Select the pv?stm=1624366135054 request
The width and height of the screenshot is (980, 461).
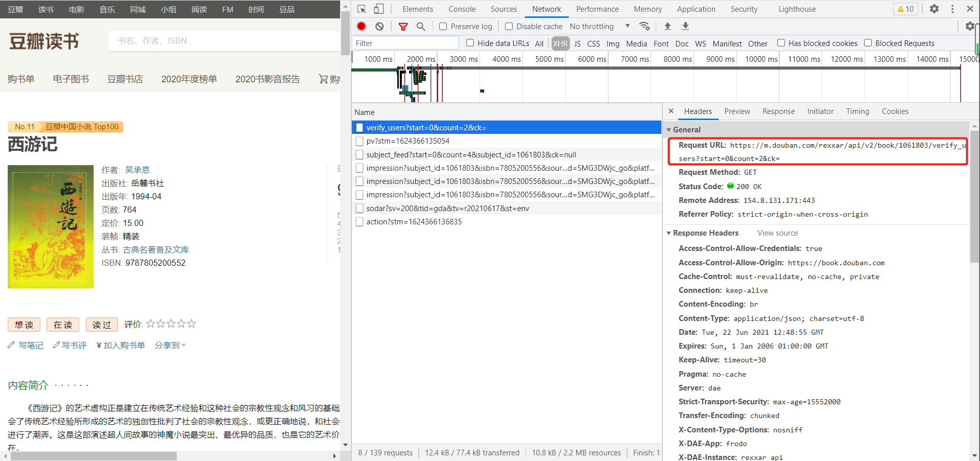click(x=507, y=141)
